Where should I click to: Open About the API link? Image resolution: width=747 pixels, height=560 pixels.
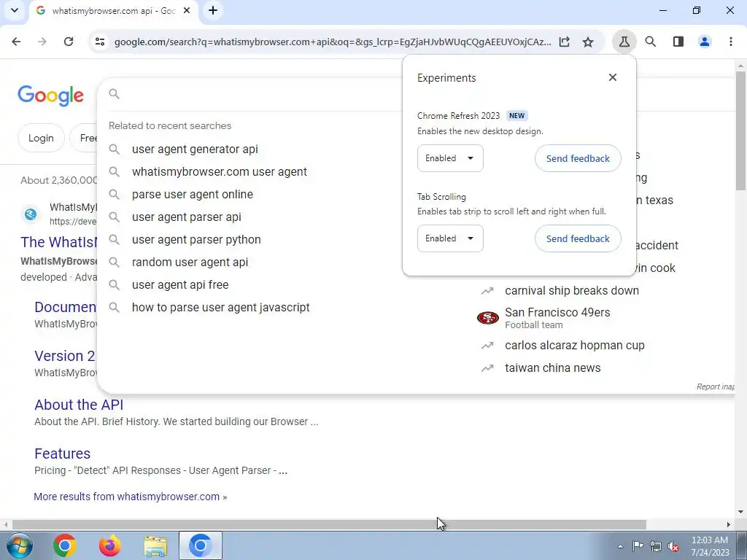tap(79, 405)
